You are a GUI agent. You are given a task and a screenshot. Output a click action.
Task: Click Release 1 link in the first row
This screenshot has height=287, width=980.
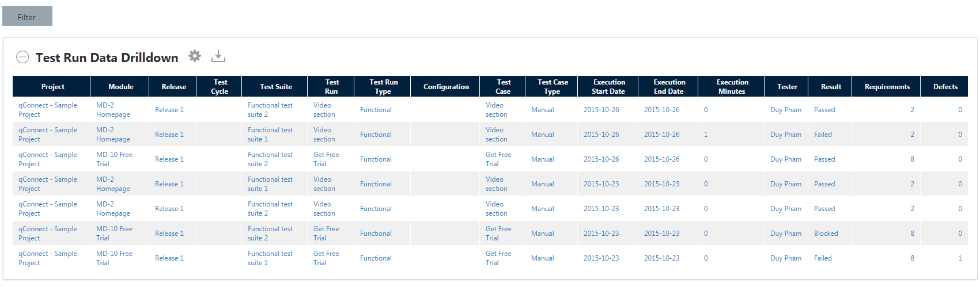[x=169, y=110]
